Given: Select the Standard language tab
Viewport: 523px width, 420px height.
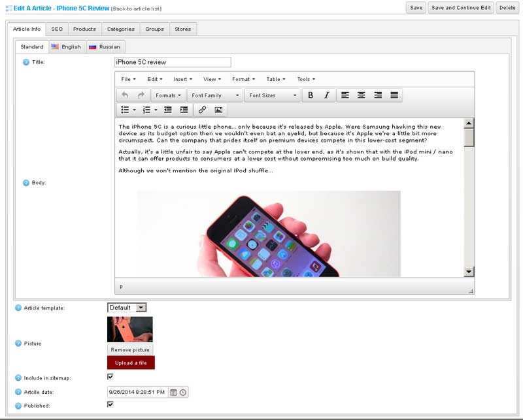Looking at the screenshot, I should pyautogui.click(x=32, y=46).
